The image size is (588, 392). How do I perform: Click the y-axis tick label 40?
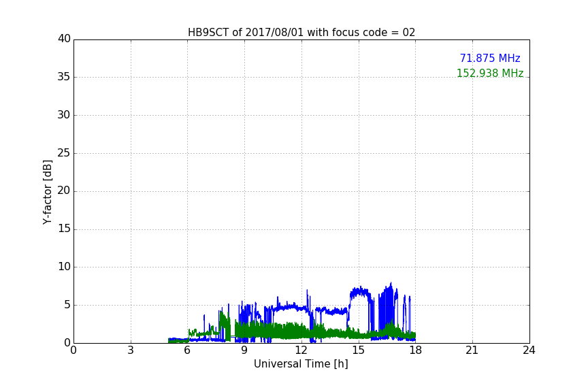[64, 39]
